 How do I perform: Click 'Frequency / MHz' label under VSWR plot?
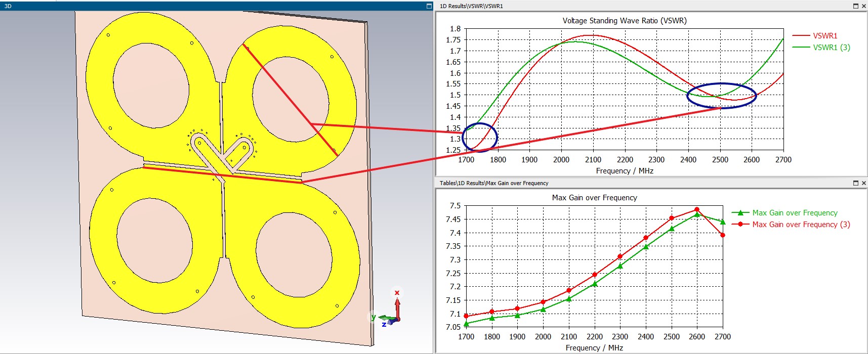[x=625, y=171]
